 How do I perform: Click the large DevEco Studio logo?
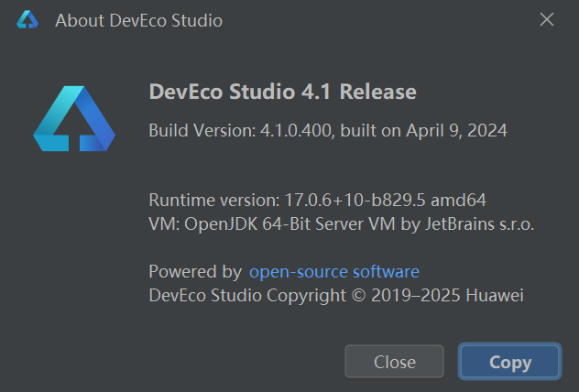pos(74,118)
